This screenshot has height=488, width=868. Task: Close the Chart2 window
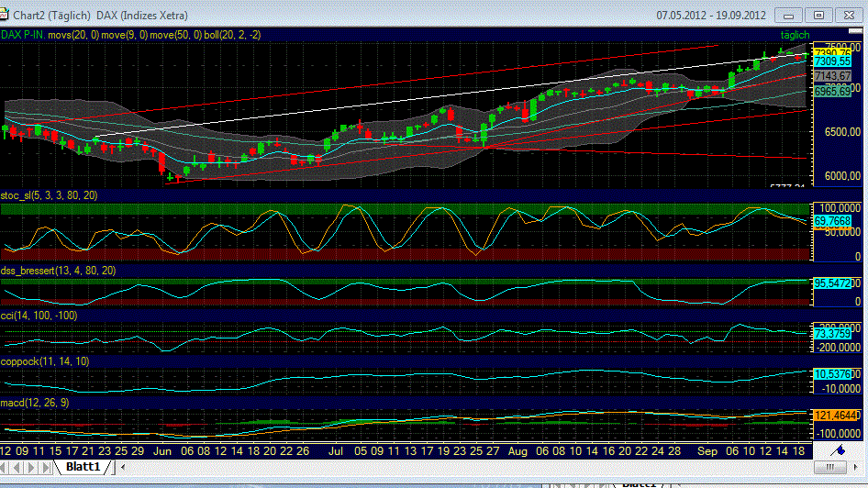point(849,16)
